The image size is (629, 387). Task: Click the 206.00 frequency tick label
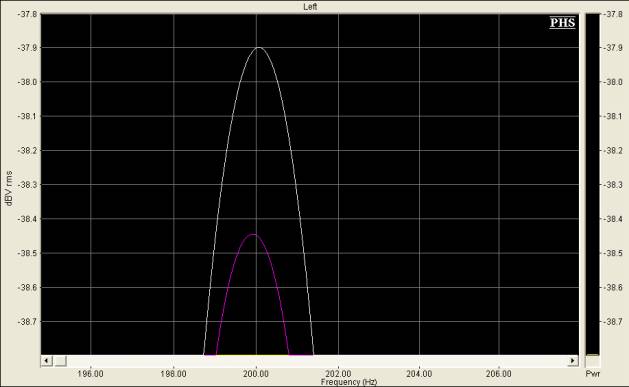(x=499, y=374)
